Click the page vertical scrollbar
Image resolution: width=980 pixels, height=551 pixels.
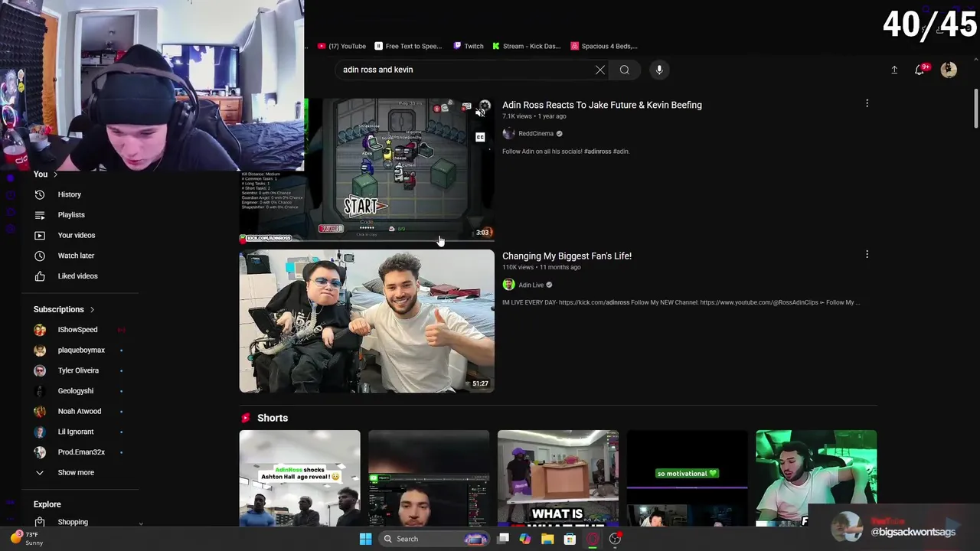[x=976, y=109]
